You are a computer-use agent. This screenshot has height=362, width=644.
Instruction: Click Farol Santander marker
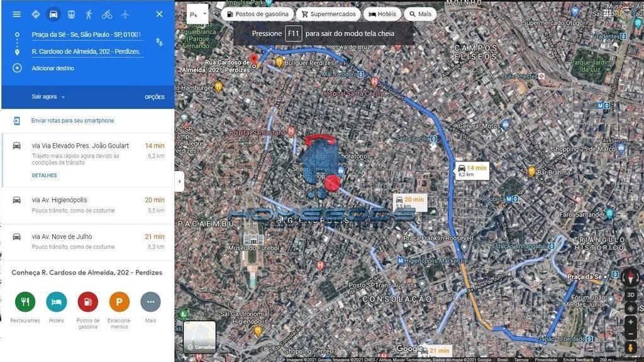coord(609,214)
